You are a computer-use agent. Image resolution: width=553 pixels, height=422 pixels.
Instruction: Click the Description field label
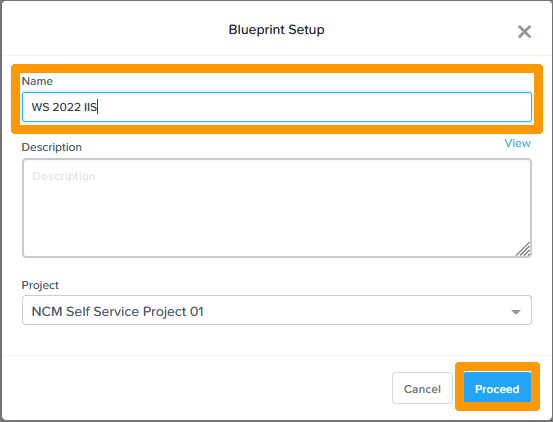point(51,147)
